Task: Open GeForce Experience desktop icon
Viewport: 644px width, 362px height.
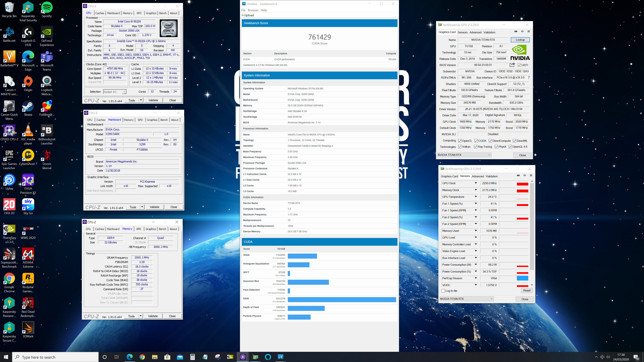Action: click(47, 36)
